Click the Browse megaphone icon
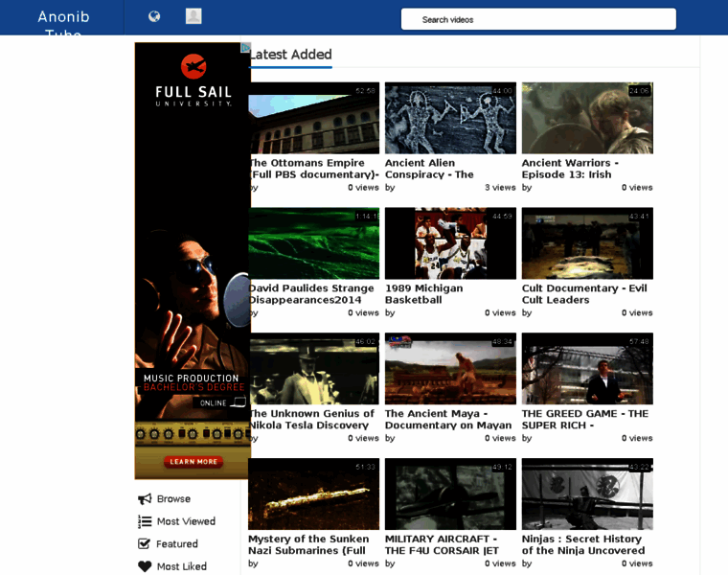 click(145, 499)
